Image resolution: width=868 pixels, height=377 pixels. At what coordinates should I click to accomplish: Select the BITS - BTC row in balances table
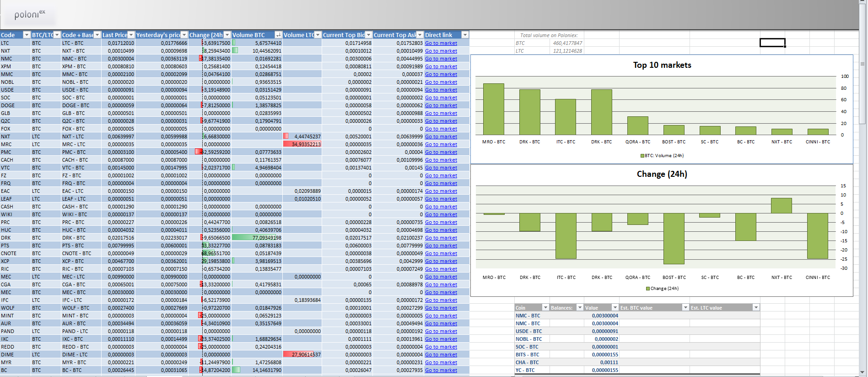[x=637, y=355]
